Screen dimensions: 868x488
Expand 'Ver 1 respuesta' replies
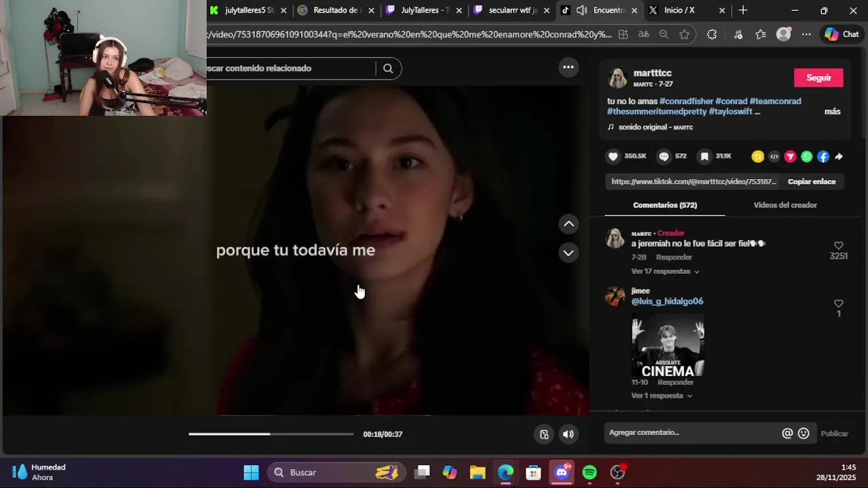(x=662, y=396)
